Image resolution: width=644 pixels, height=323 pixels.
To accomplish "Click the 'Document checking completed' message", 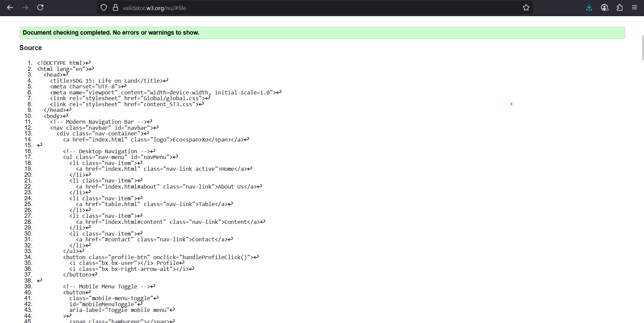I will [322, 33].
